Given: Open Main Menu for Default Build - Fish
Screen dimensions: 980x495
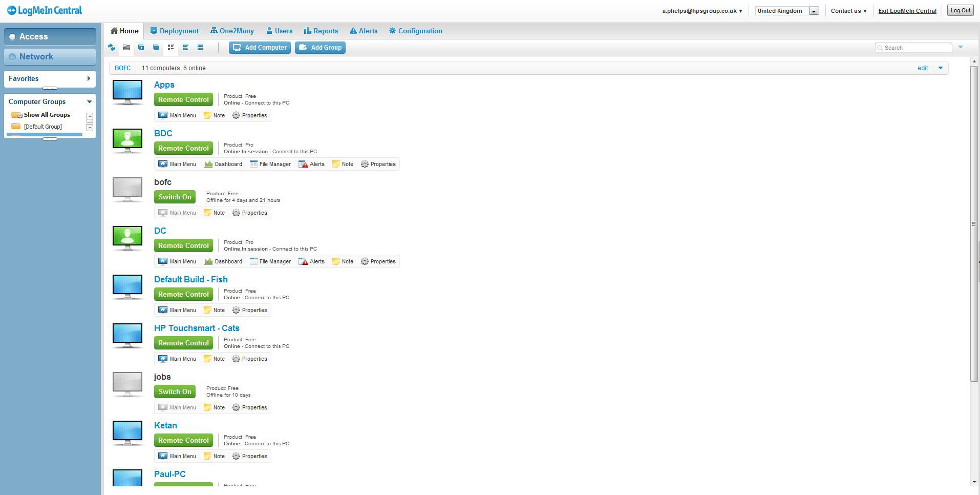Looking at the screenshot, I should (x=177, y=310).
